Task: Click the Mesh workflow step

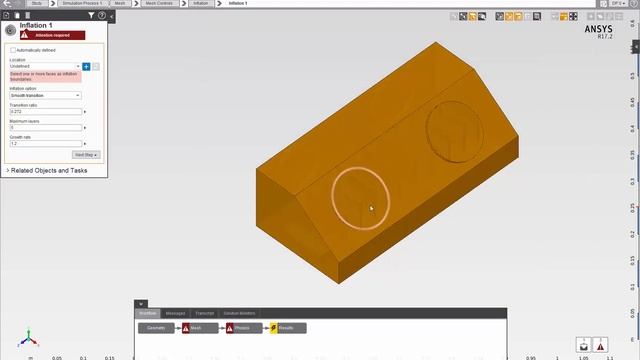Action: pos(200,328)
